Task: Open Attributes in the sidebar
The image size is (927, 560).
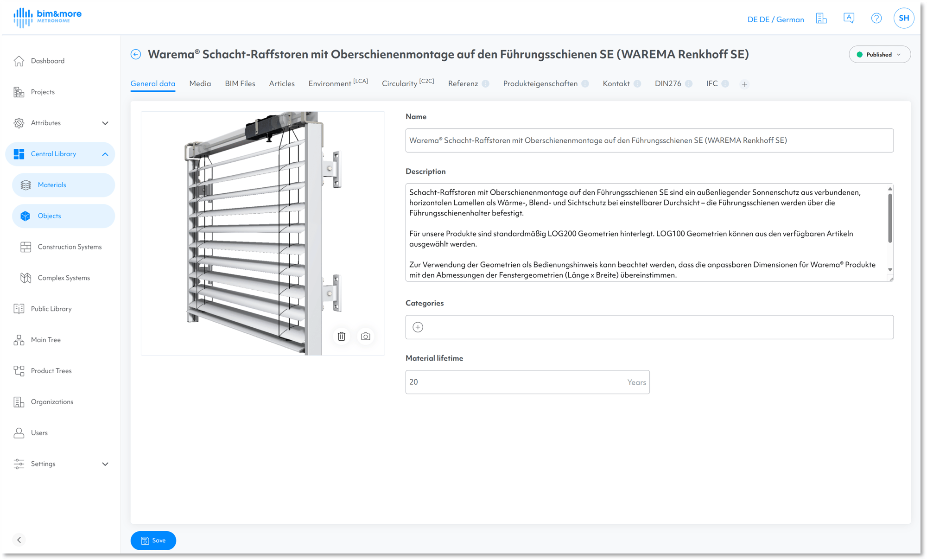Action: tap(46, 123)
